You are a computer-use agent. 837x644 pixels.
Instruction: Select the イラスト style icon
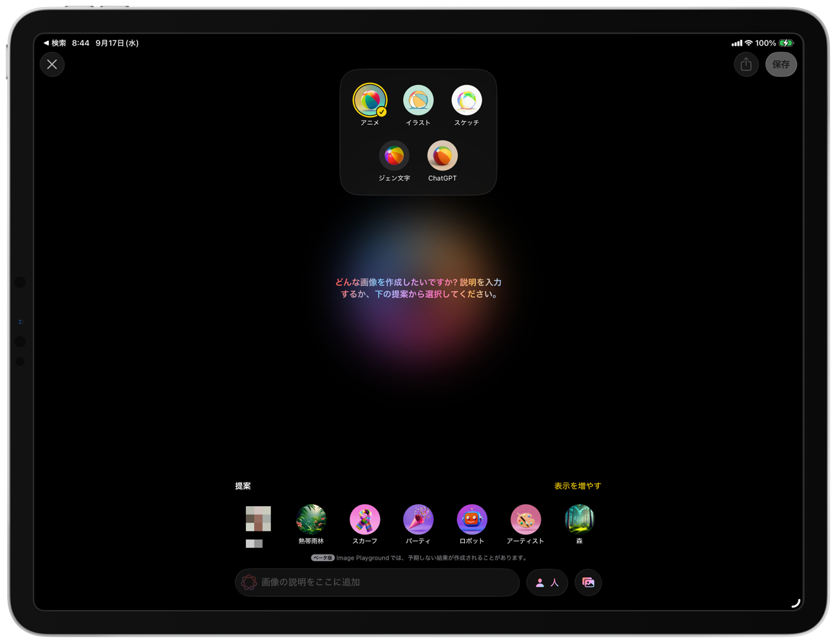tap(418, 100)
